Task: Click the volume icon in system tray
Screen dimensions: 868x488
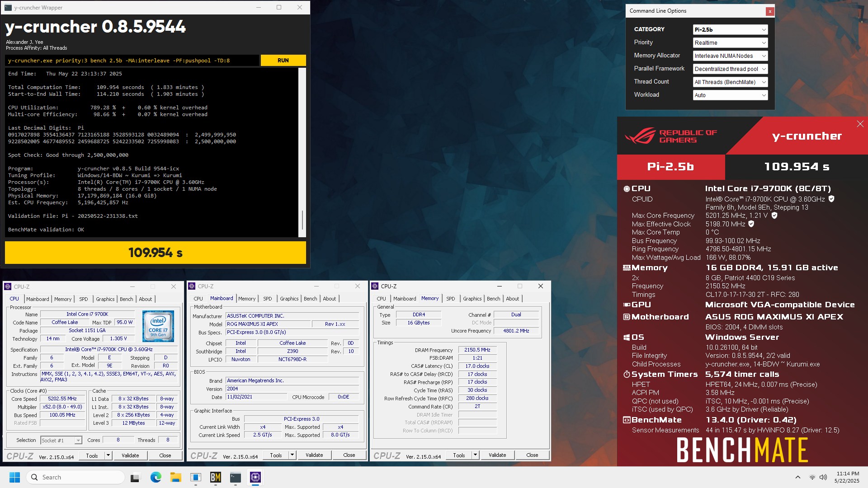Action: click(x=823, y=477)
